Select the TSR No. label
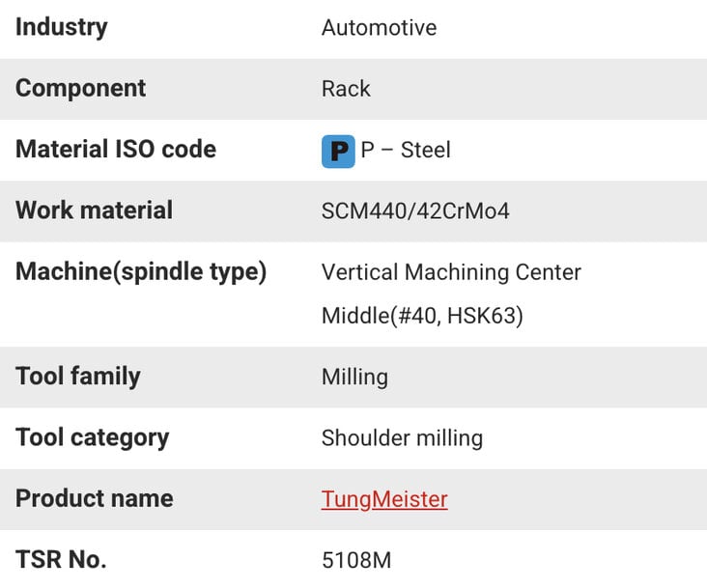Viewport: 707px width, 588px height. coord(61,560)
